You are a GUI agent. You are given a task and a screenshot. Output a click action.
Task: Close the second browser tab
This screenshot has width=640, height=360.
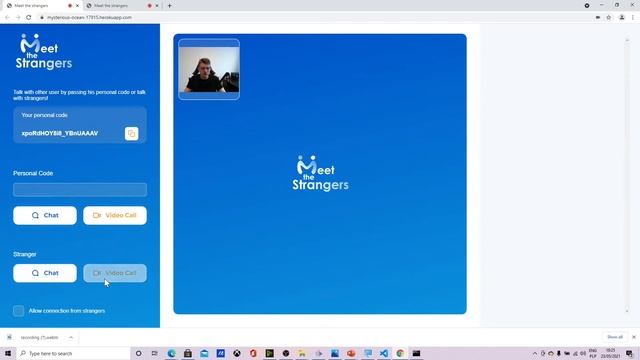click(x=157, y=6)
